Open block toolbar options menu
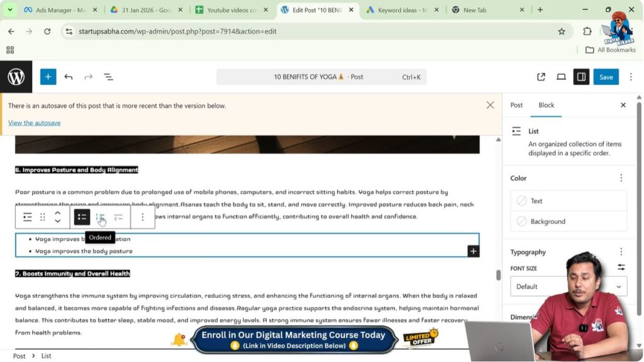 point(143,217)
